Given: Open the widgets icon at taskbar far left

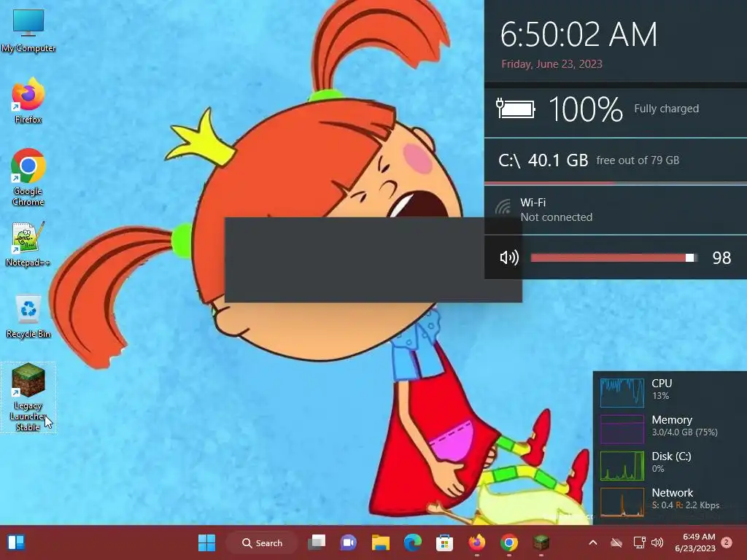Looking at the screenshot, I should [x=16, y=542].
